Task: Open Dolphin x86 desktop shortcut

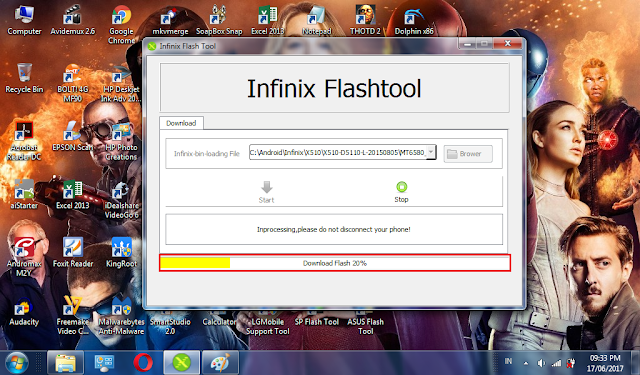Action: point(414,20)
